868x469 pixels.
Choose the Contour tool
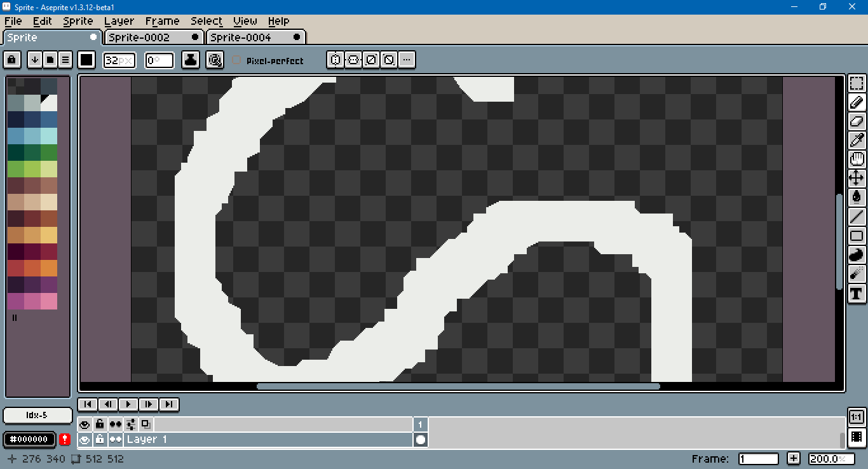tap(857, 255)
